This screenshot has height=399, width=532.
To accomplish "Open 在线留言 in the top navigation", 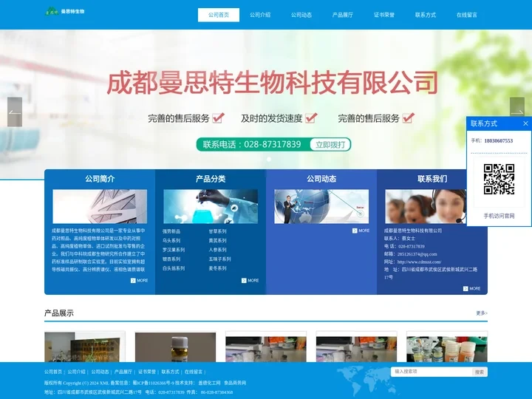I will tap(467, 15).
